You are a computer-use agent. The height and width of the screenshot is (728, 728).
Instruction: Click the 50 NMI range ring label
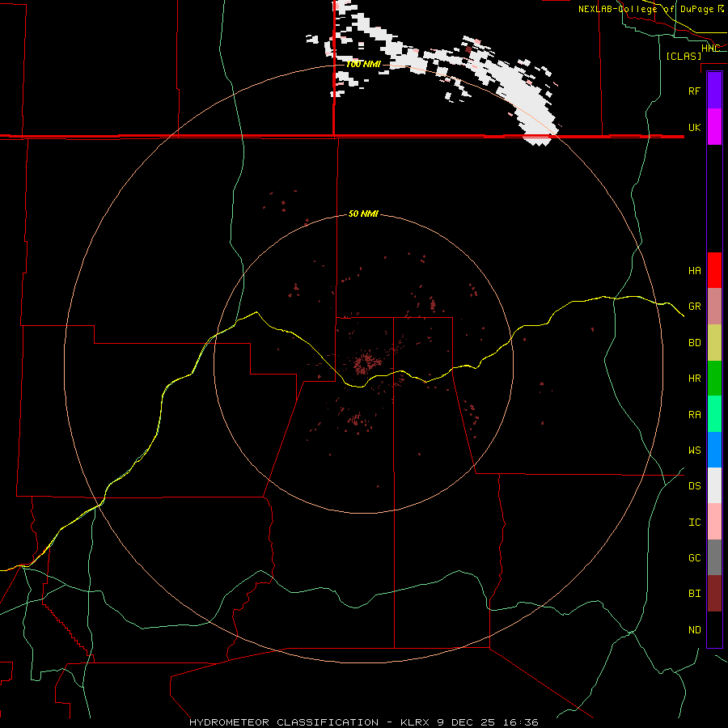pyautogui.click(x=363, y=214)
